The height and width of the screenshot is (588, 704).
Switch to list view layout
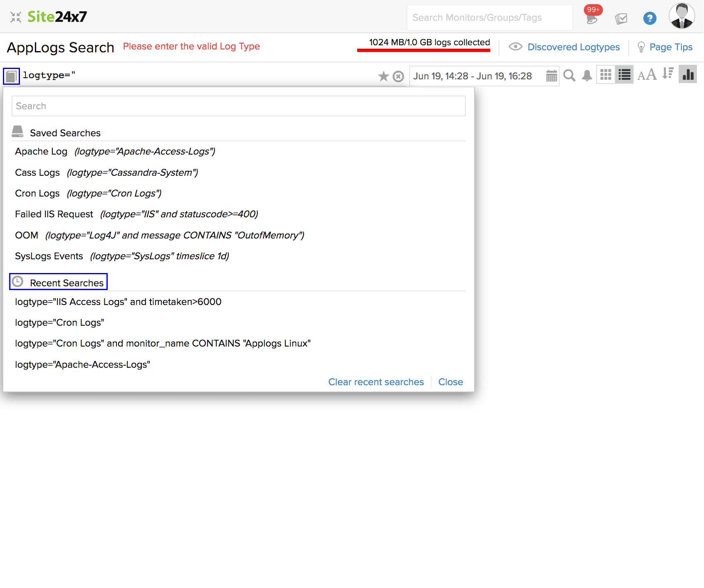click(624, 75)
